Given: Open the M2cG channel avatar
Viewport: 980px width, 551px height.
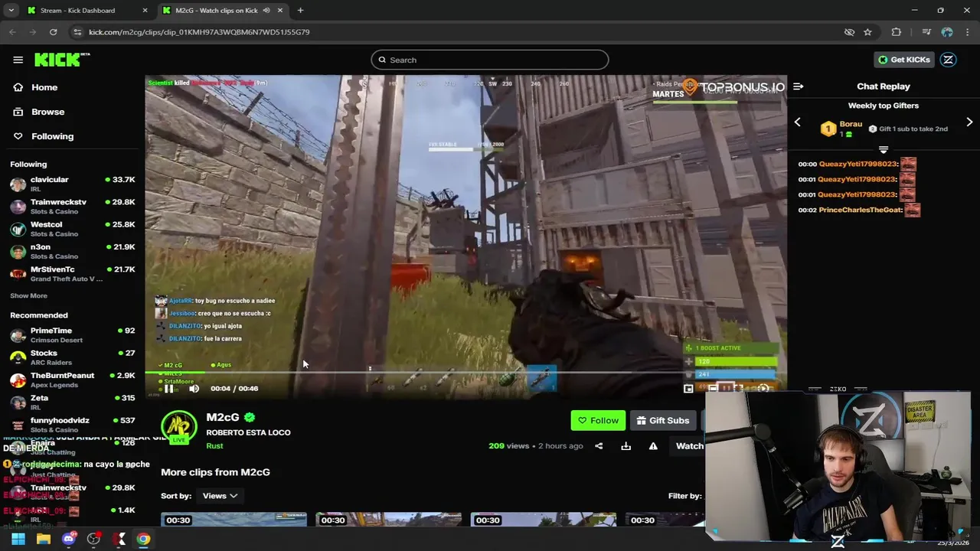Looking at the screenshot, I should [x=178, y=427].
